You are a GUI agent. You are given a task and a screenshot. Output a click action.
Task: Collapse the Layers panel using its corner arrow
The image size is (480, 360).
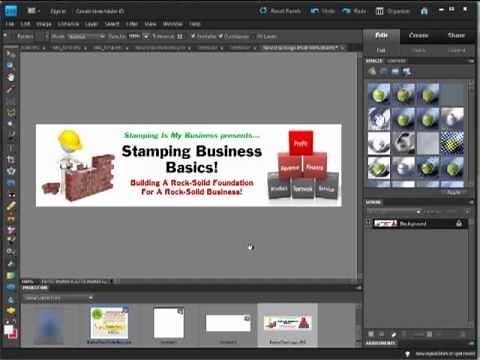pos(471,202)
